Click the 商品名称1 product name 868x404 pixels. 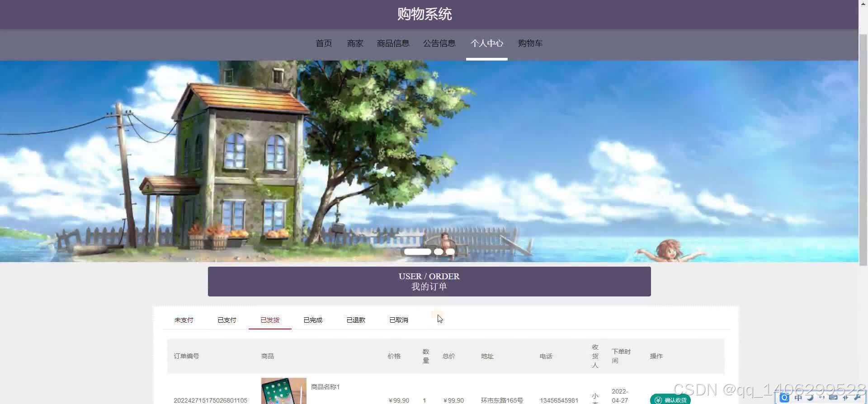[325, 387]
